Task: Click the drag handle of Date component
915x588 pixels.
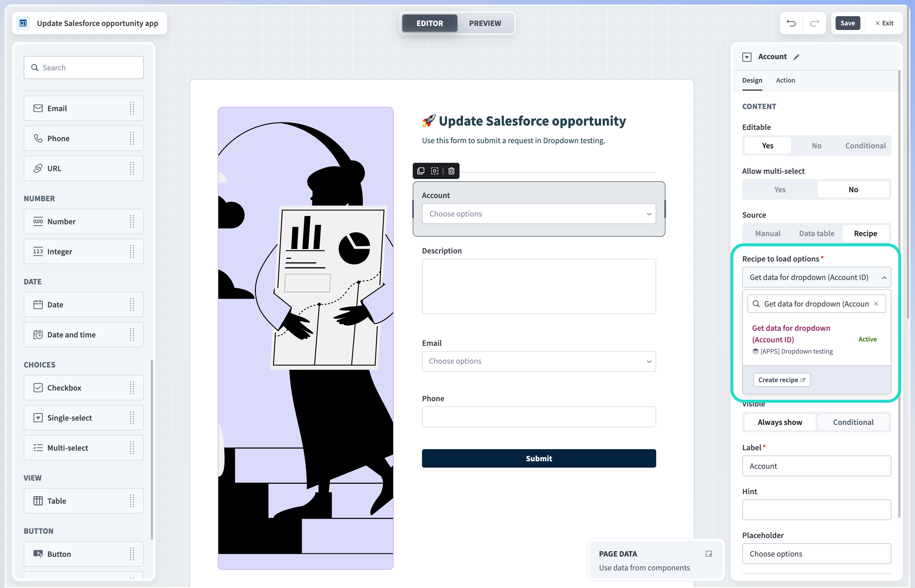Action: 132,305
